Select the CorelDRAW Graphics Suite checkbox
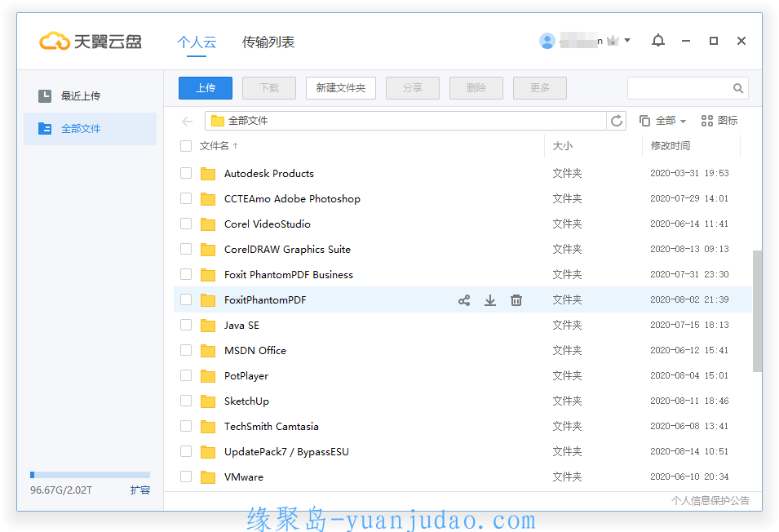The height and width of the screenshot is (532, 779). (186, 249)
